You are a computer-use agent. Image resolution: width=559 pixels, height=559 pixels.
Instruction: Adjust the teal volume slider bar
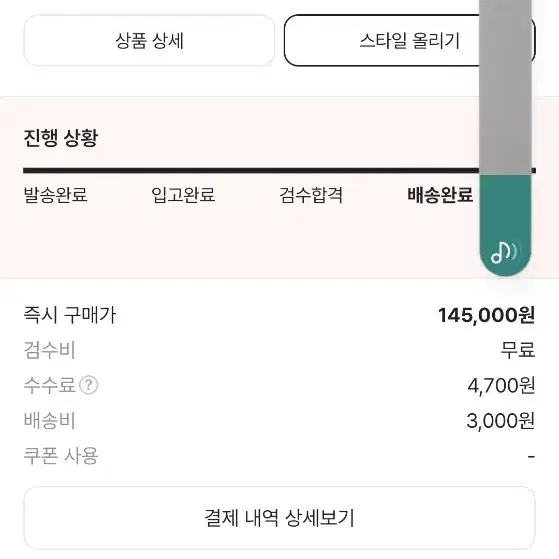tap(505, 225)
